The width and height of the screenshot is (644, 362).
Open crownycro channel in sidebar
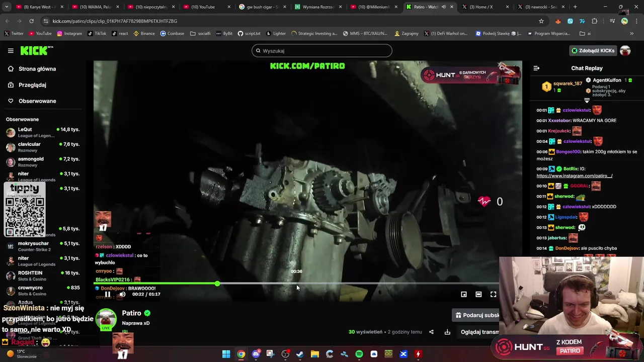click(x=43, y=290)
